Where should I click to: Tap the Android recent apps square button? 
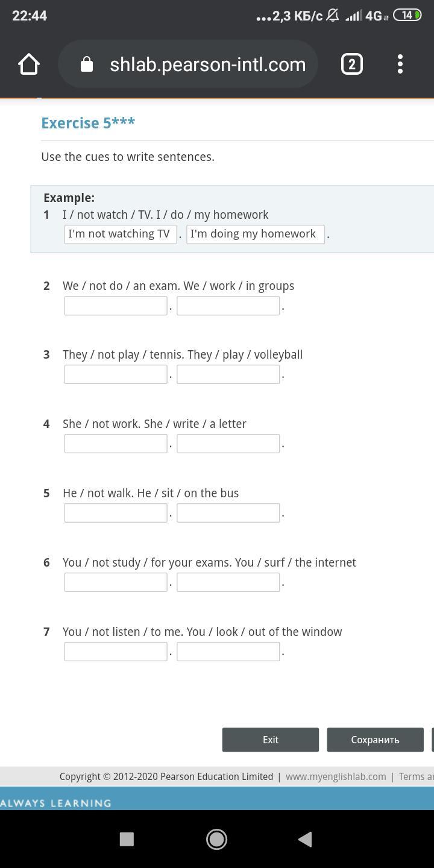[x=127, y=839]
